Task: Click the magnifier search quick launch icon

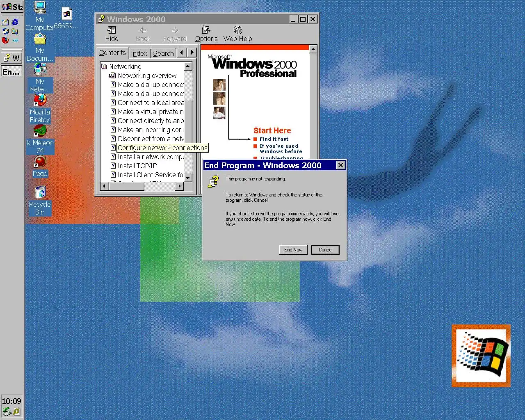Action: [15, 31]
